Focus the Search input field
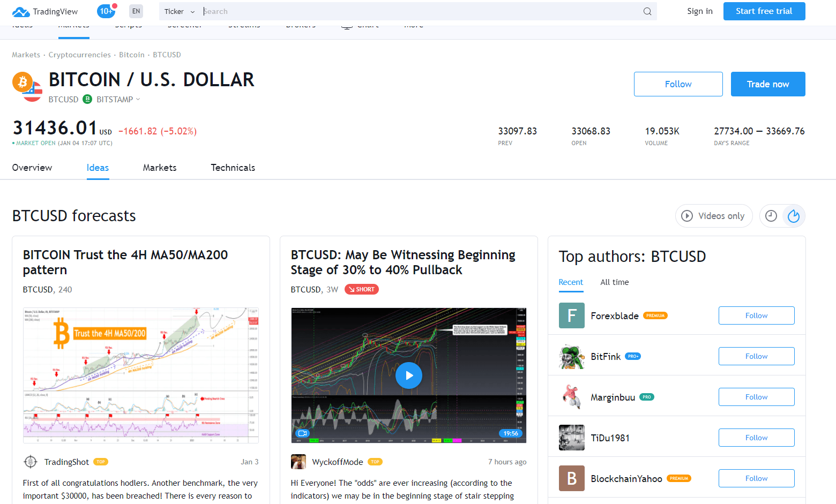 point(421,11)
